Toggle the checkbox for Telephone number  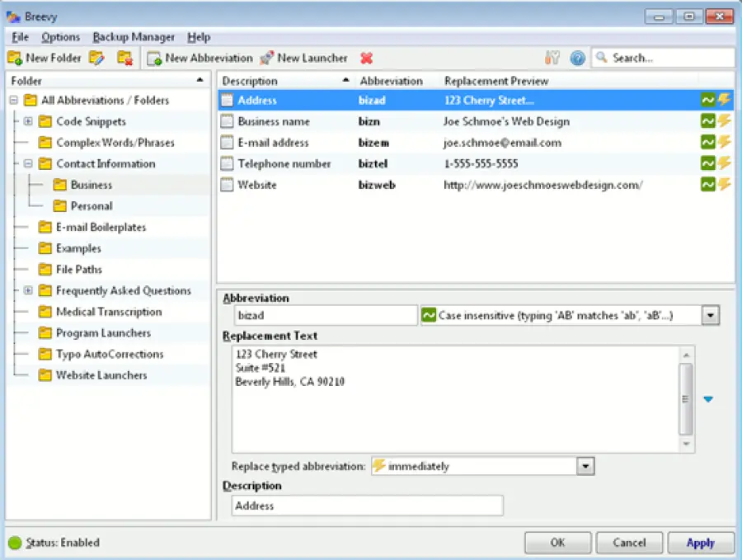point(226,163)
